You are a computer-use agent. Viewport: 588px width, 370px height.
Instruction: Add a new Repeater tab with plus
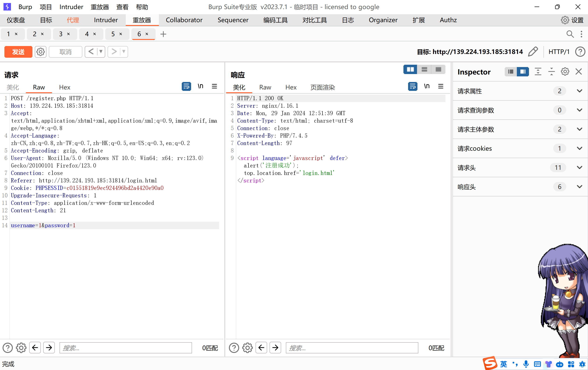point(163,34)
